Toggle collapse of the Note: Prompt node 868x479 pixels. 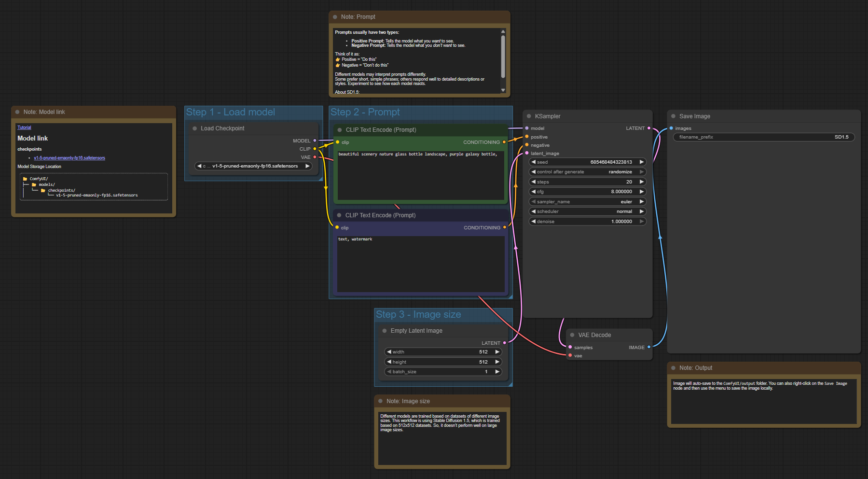point(335,17)
